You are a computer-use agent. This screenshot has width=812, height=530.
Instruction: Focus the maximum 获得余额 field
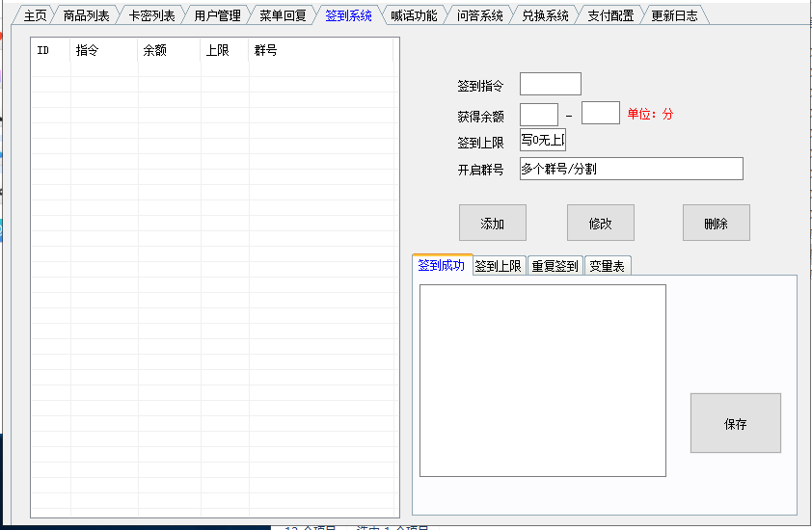(x=601, y=113)
